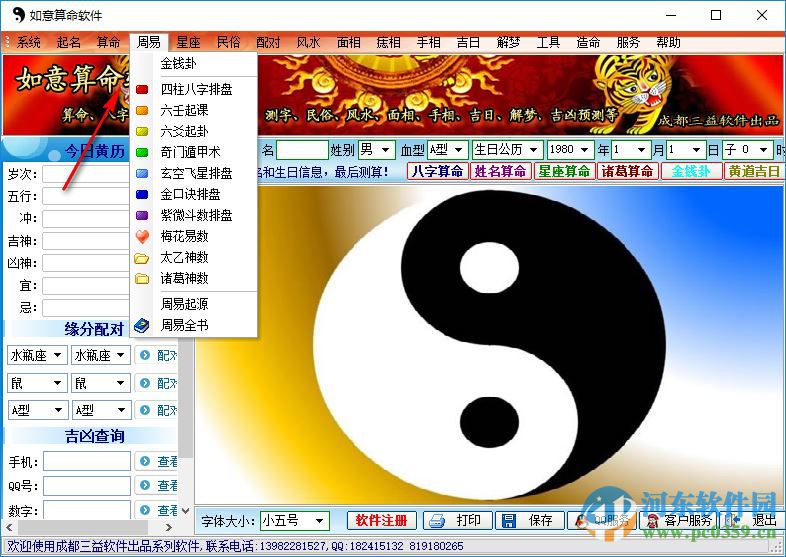Image resolution: width=786 pixels, height=557 pixels.
Task: Open 生日公历 calendar type dropdown
Action: pyautogui.click(x=533, y=149)
